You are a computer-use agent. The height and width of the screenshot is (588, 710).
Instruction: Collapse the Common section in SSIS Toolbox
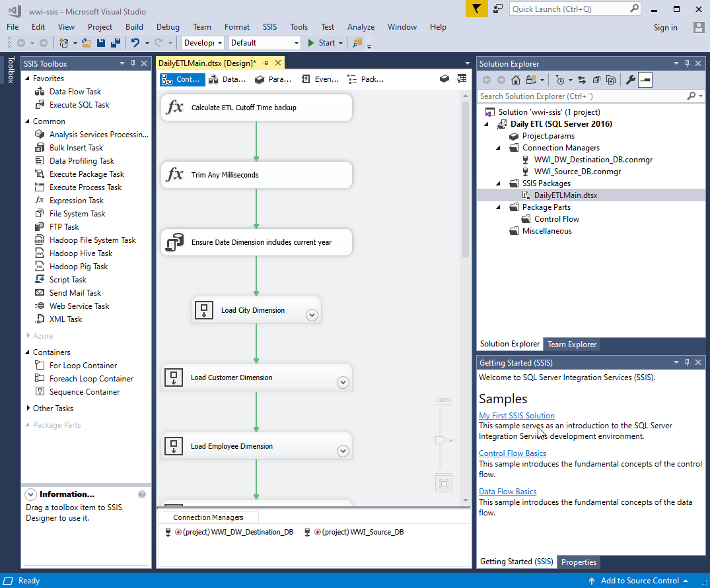click(28, 121)
